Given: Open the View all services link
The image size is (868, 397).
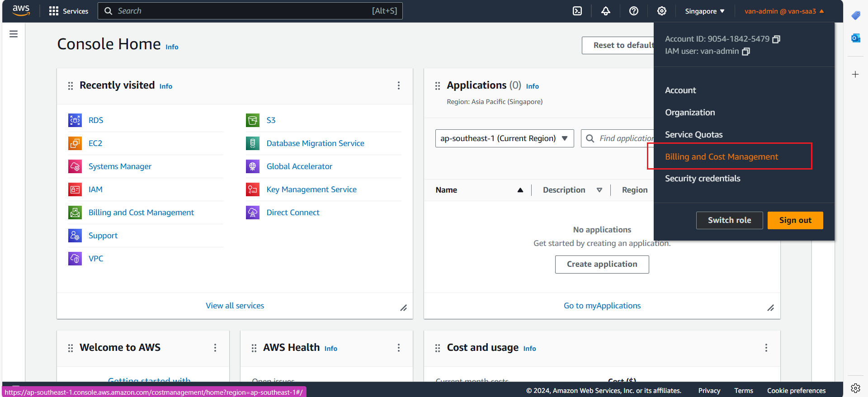Looking at the screenshot, I should (235, 306).
